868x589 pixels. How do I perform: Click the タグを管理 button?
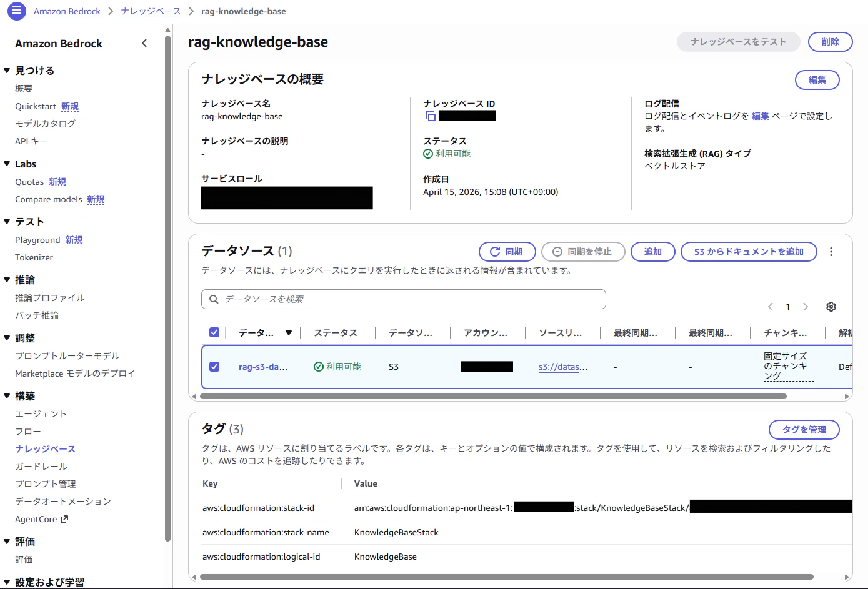[804, 430]
